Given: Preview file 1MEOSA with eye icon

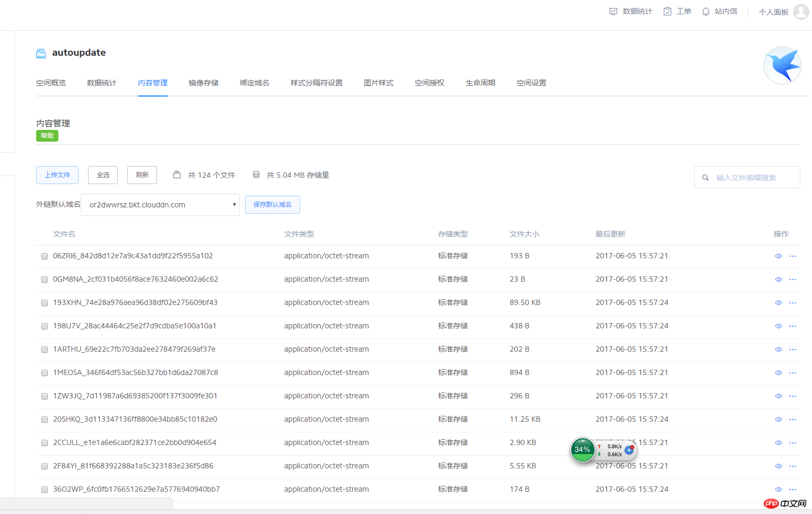Looking at the screenshot, I should coord(779,373).
